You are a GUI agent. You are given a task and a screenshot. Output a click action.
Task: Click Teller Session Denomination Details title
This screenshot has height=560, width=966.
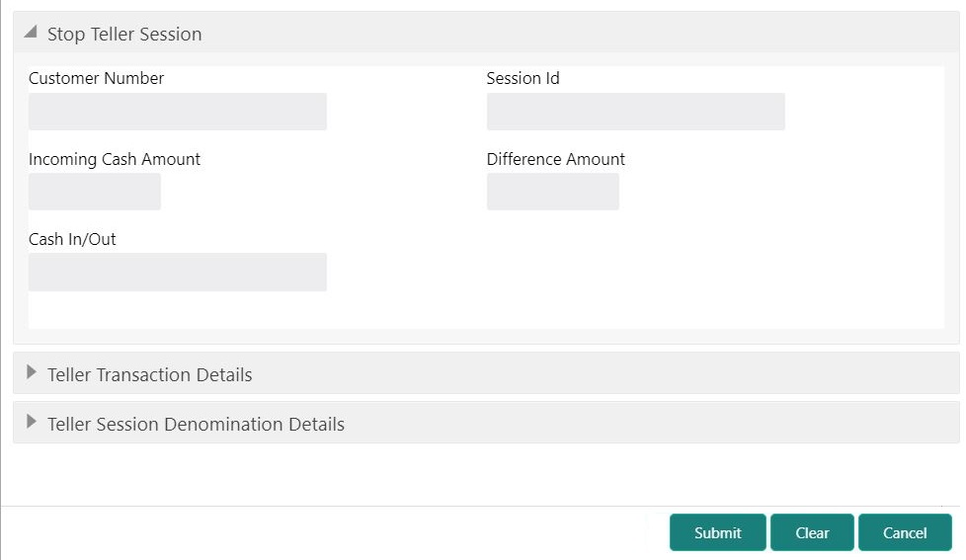coord(196,424)
